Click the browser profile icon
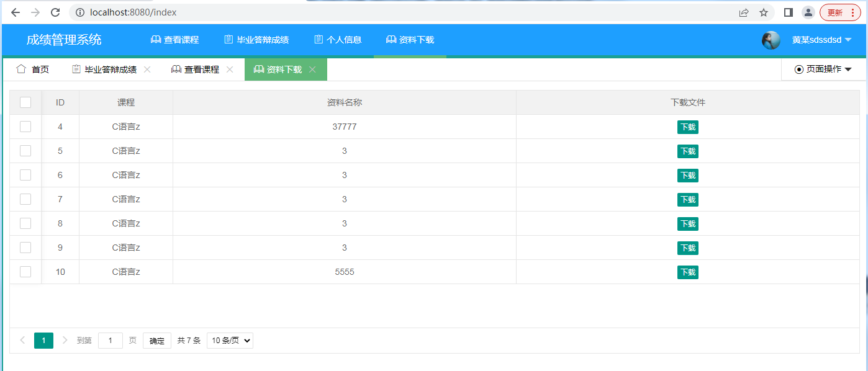868x371 pixels. [808, 12]
